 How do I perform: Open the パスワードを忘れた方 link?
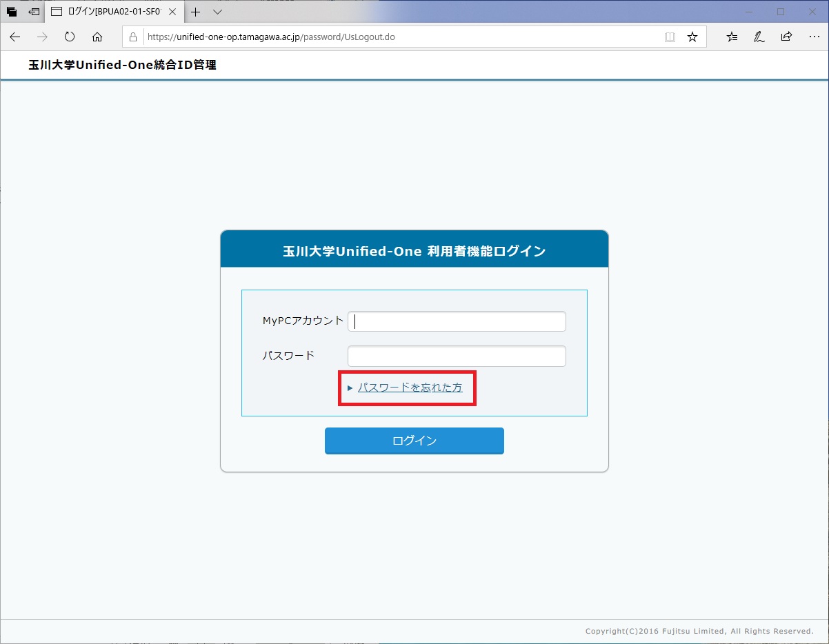coord(410,388)
